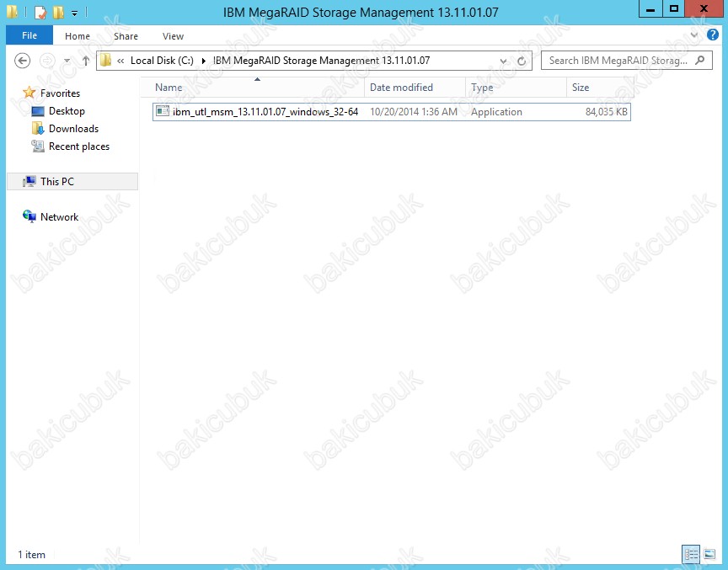Click the double-chevron breadcrumb overflow
Viewport: 728px width, 570px height.
point(120,61)
